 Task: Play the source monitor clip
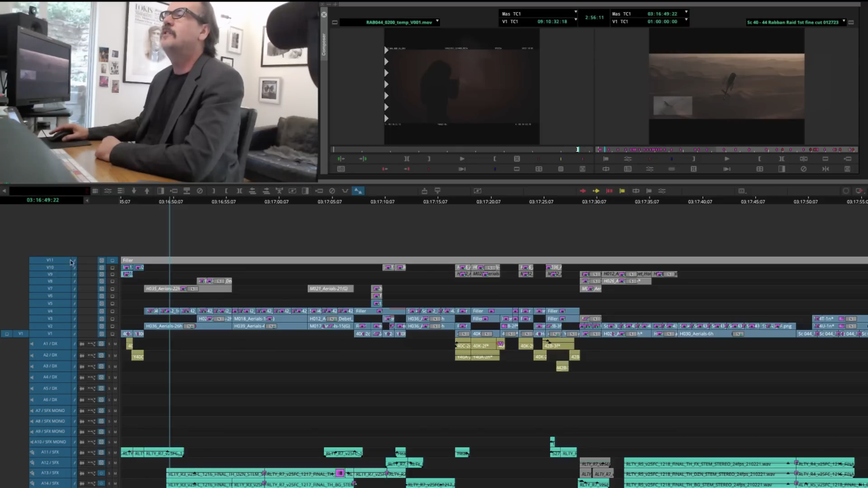(462, 159)
